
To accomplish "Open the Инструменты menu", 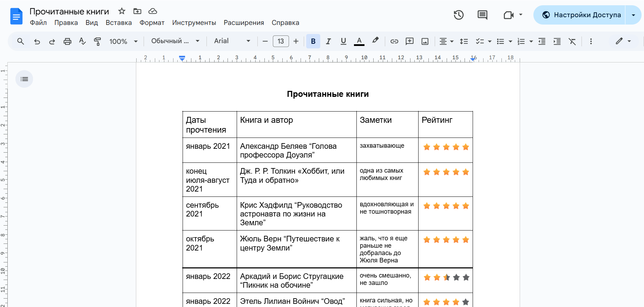I will tap(194, 23).
